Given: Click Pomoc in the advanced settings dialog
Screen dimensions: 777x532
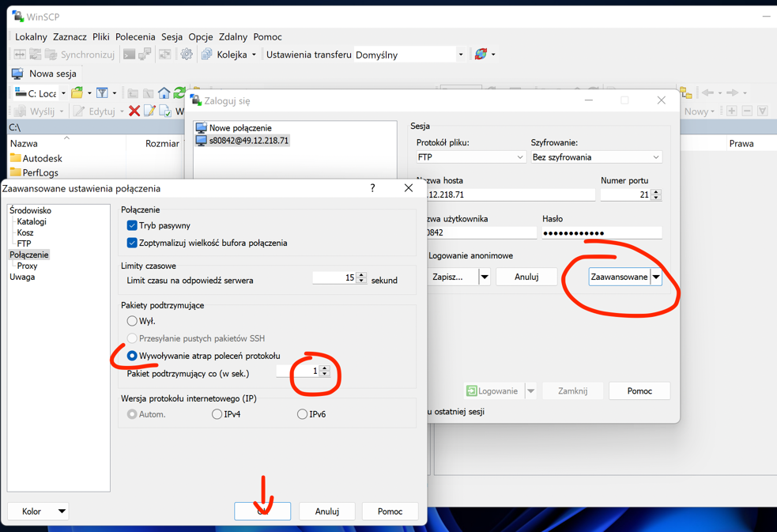Looking at the screenshot, I should click(390, 511).
